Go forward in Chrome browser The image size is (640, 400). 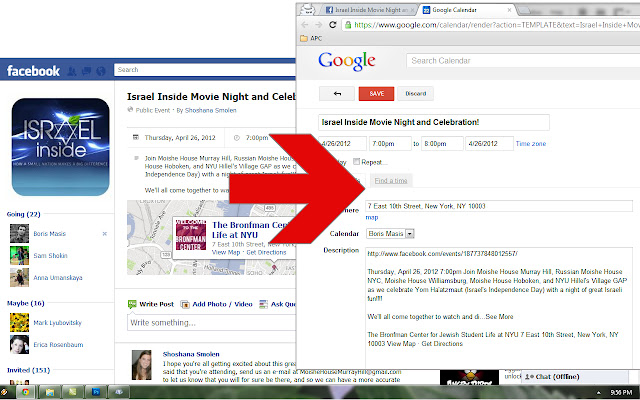coord(319,25)
